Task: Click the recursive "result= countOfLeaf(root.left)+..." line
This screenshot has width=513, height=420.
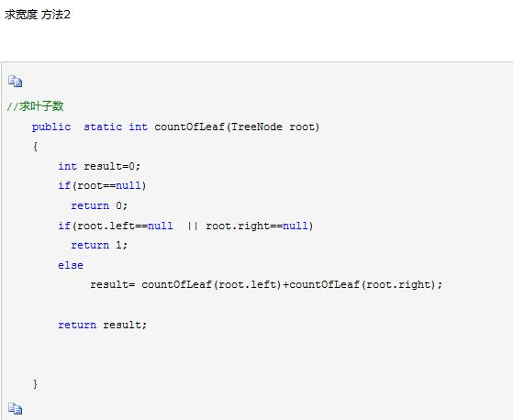Action: point(266,284)
